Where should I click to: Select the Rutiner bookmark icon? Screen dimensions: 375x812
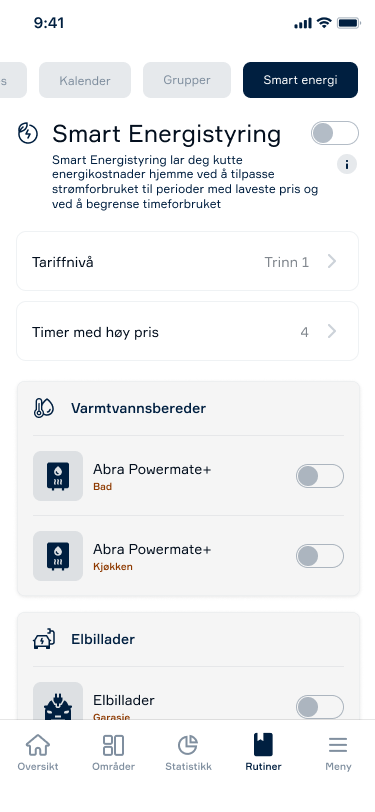point(263,745)
